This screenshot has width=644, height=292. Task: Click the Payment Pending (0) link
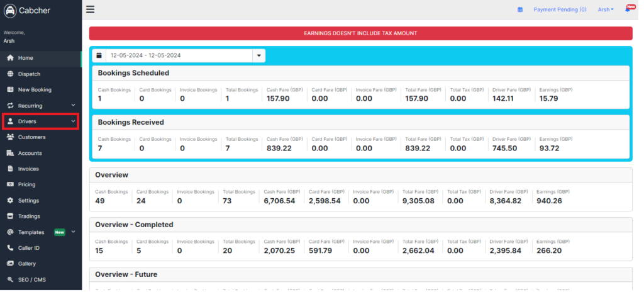point(560,9)
